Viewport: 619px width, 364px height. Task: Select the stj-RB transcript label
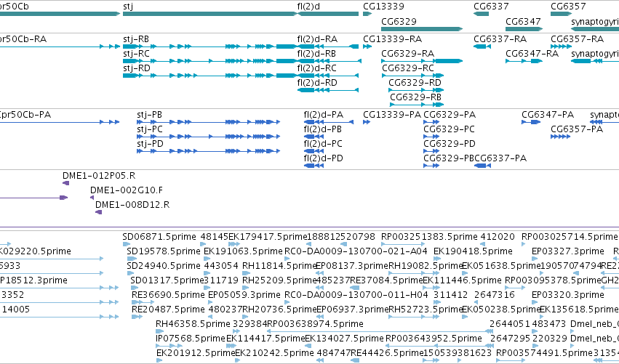tap(136, 39)
